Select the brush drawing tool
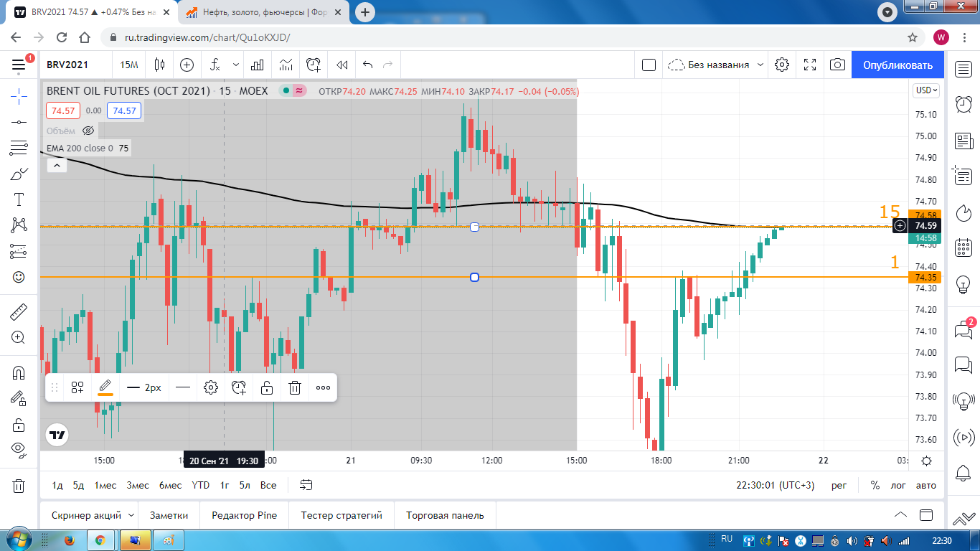This screenshot has height=551, width=980. pyautogui.click(x=19, y=174)
